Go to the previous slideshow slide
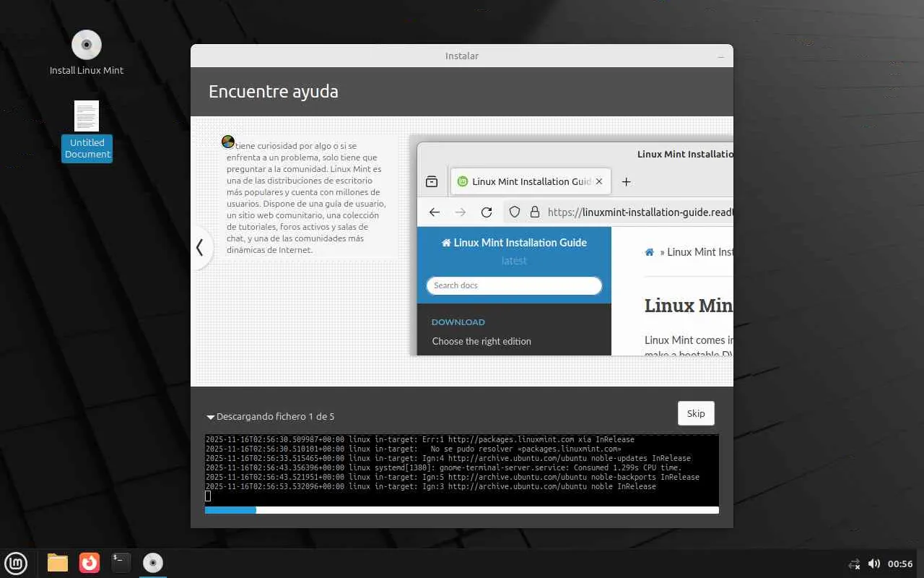The width and height of the screenshot is (924, 578). tap(200, 248)
